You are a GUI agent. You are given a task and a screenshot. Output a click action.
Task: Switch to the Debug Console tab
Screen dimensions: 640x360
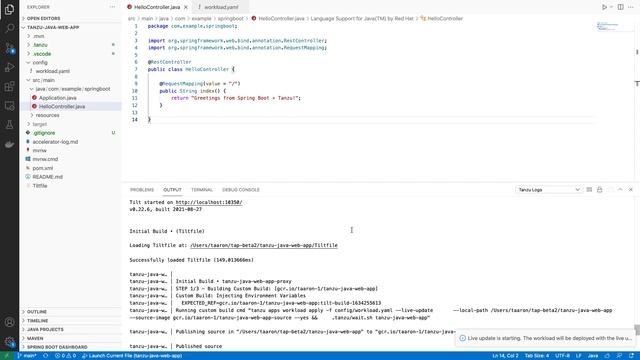241,190
